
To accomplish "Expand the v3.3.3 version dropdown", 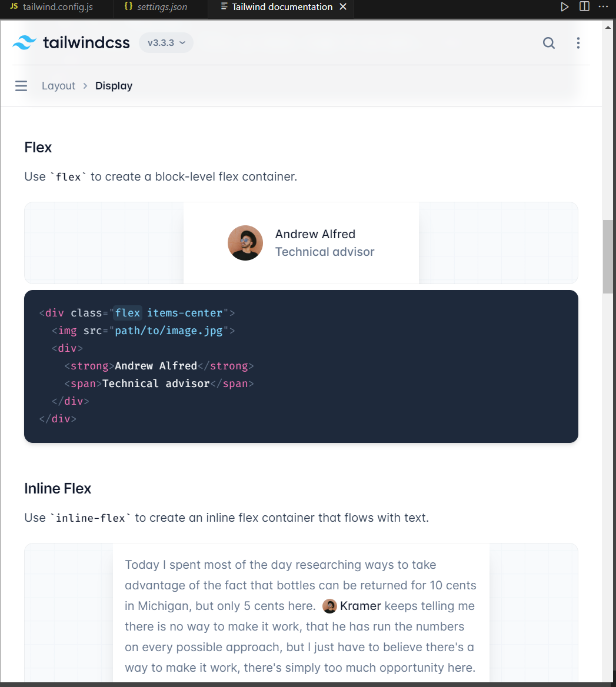I will coord(166,42).
